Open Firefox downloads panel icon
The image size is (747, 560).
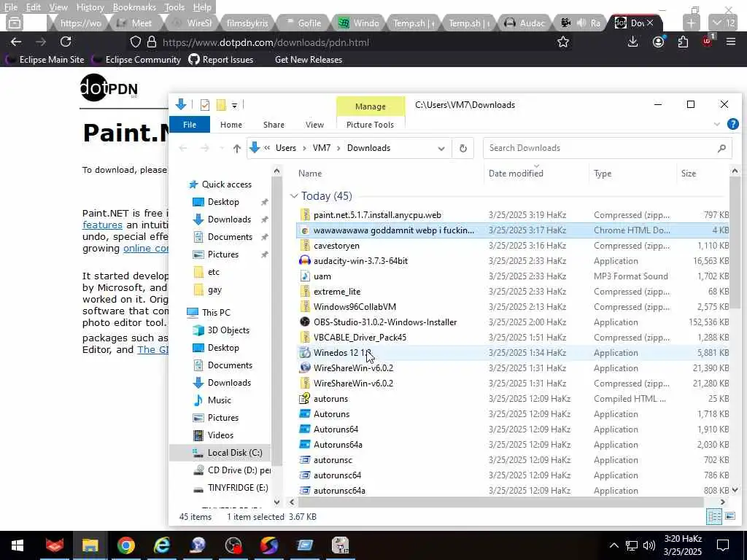click(632, 42)
